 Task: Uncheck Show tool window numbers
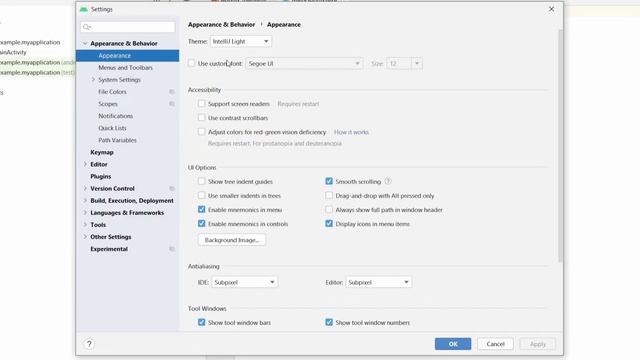pyautogui.click(x=329, y=322)
